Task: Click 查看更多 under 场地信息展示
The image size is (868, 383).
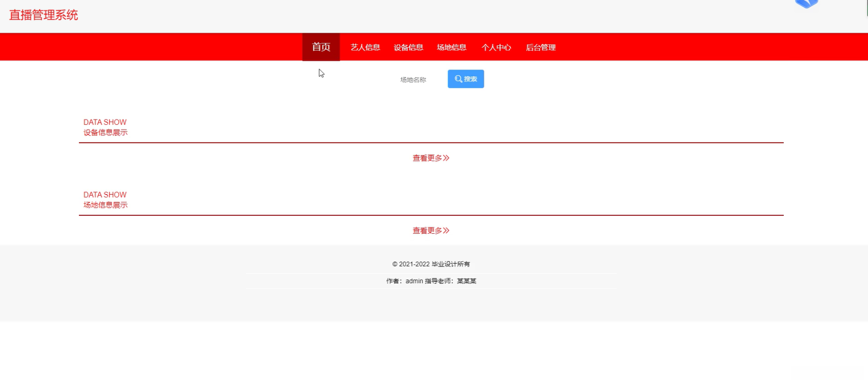Action: pyautogui.click(x=431, y=230)
